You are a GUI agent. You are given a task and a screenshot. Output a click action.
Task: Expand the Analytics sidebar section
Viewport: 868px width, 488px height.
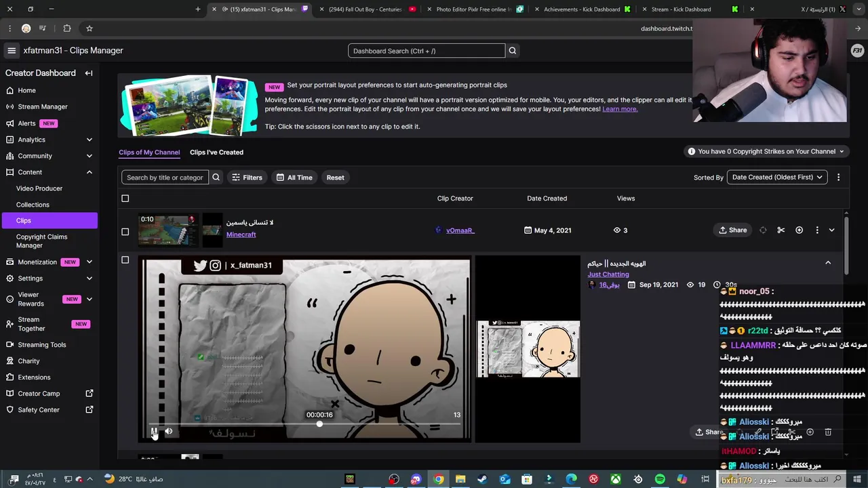click(x=89, y=140)
